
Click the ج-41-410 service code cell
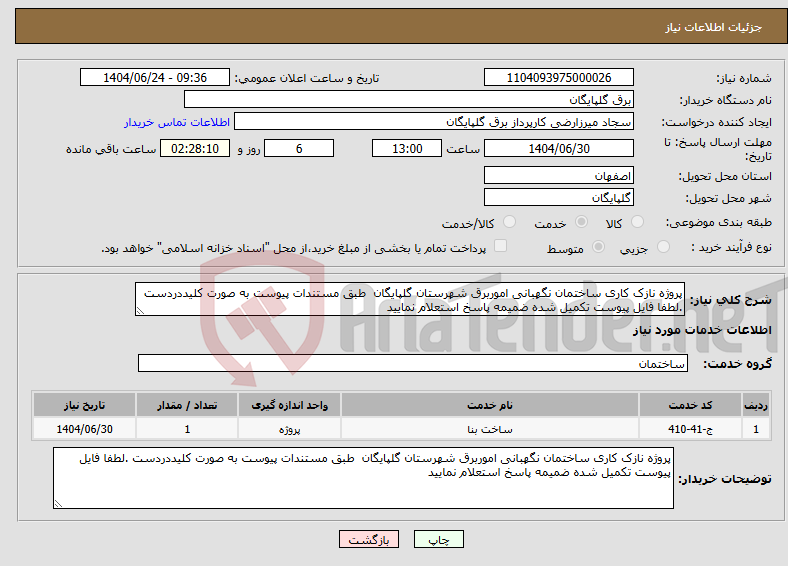(x=691, y=429)
